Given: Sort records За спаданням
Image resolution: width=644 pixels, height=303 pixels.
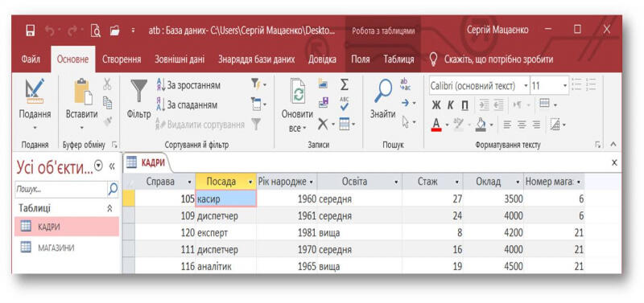Looking at the screenshot, I should pyautogui.click(x=187, y=105).
